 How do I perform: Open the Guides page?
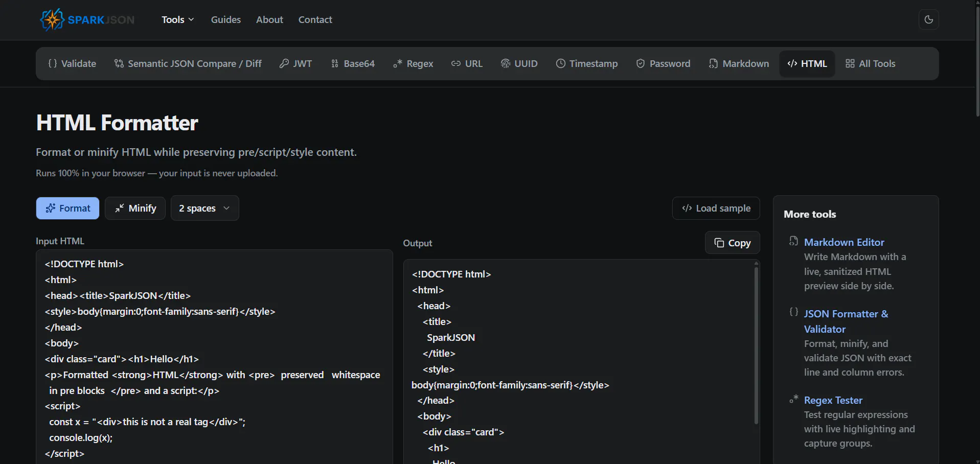(x=225, y=19)
